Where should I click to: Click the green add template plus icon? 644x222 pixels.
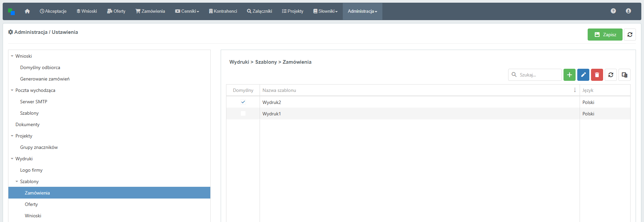click(569, 75)
